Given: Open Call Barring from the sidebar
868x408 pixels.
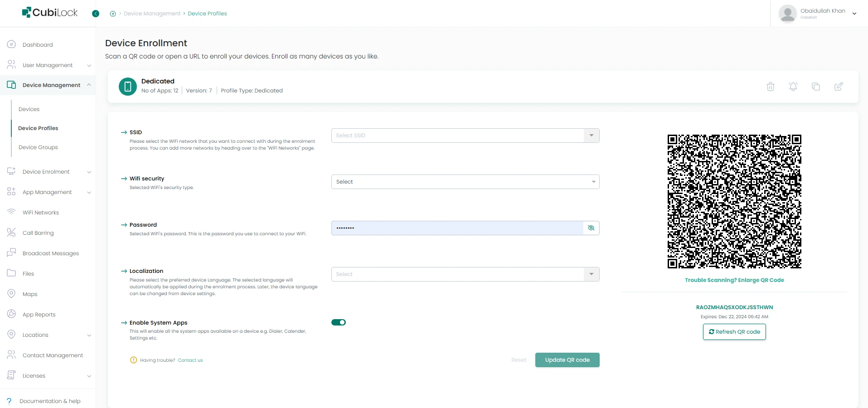Looking at the screenshot, I should pos(38,233).
